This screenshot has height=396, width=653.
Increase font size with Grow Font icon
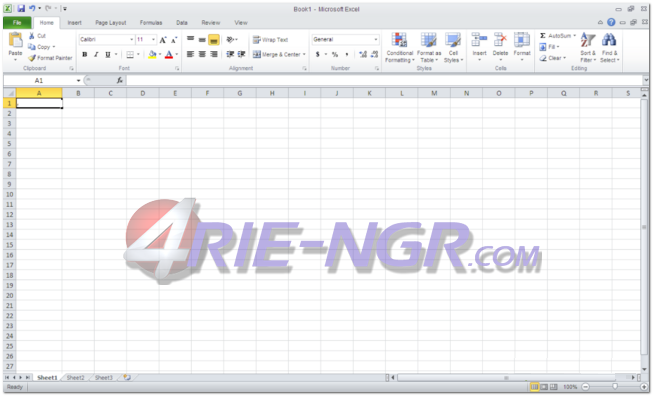click(x=163, y=40)
